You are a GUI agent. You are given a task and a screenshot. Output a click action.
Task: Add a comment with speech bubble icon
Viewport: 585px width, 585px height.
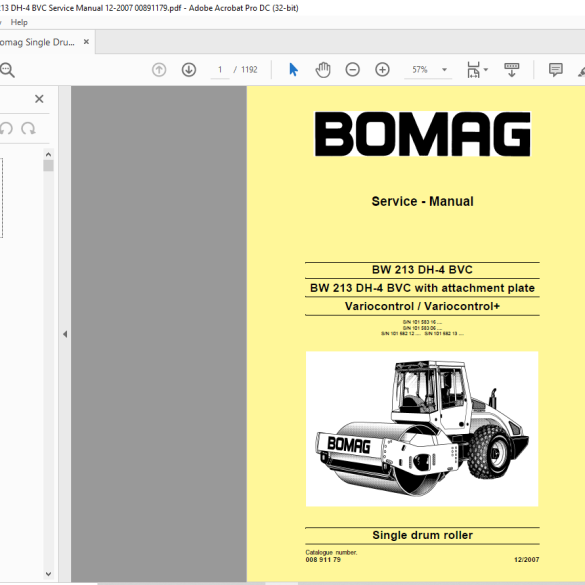tap(556, 70)
